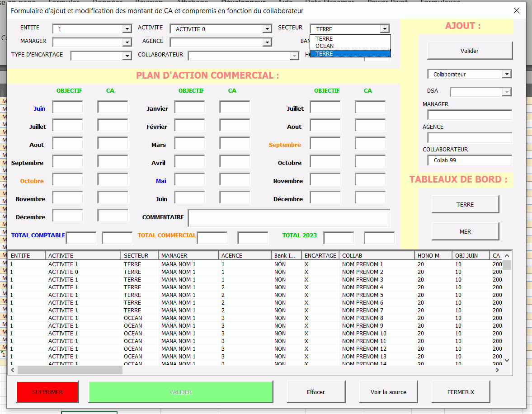Open the MANAGER dropdown at top left
This screenshot has width=532, height=414.
click(127, 42)
